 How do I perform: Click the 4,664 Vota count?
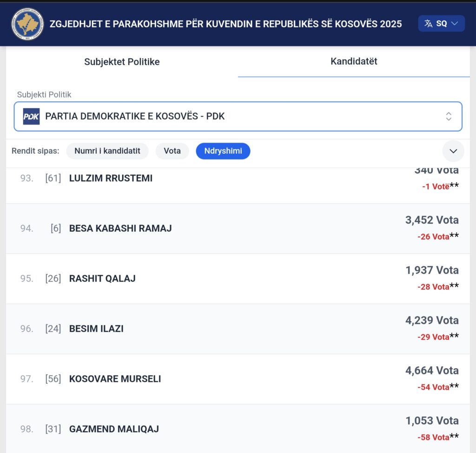(x=431, y=370)
